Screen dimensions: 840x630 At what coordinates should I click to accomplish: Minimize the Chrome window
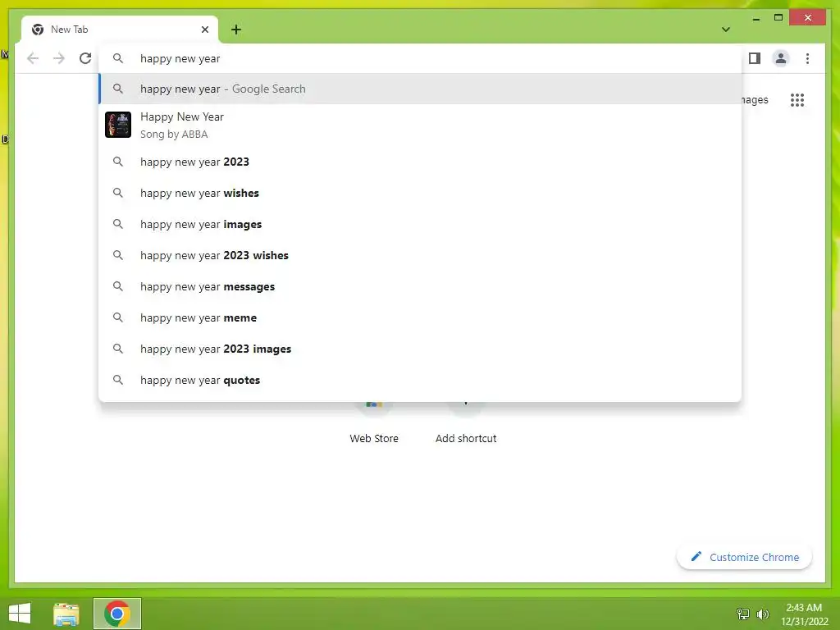tap(756, 18)
